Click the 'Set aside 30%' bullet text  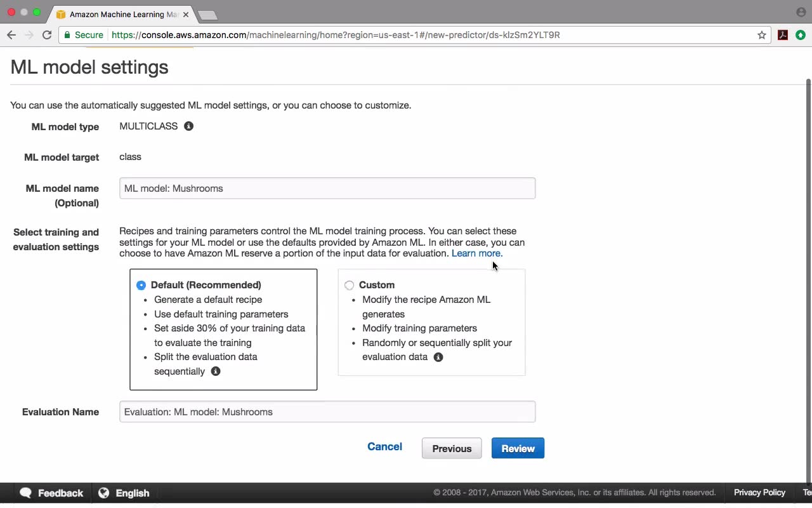[230, 335]
